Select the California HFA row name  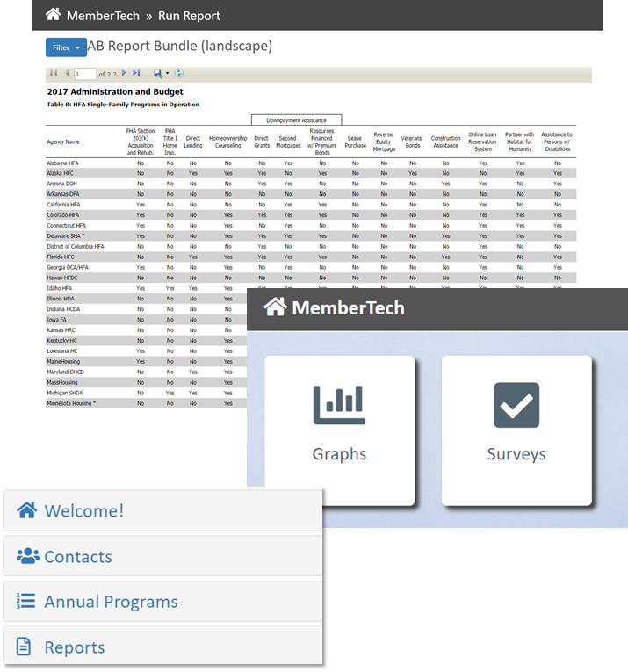pyautogui.click(x=63, y=205)
